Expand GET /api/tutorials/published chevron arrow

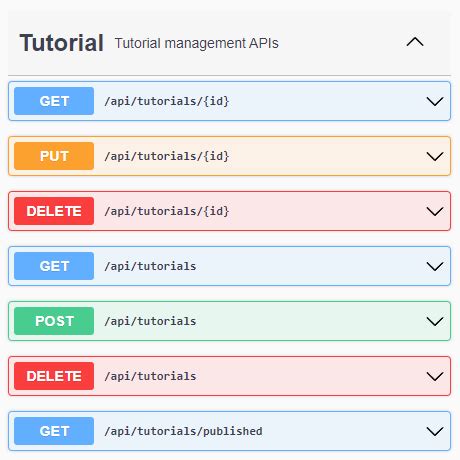(435, 431)
